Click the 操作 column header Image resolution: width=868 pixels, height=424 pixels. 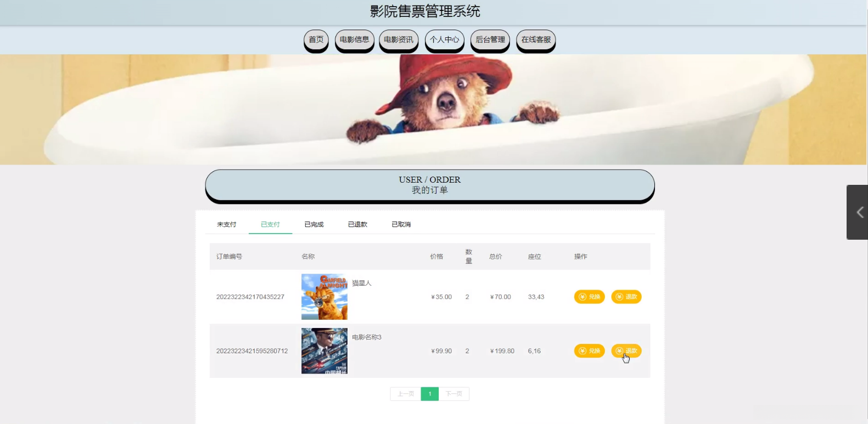581,257
